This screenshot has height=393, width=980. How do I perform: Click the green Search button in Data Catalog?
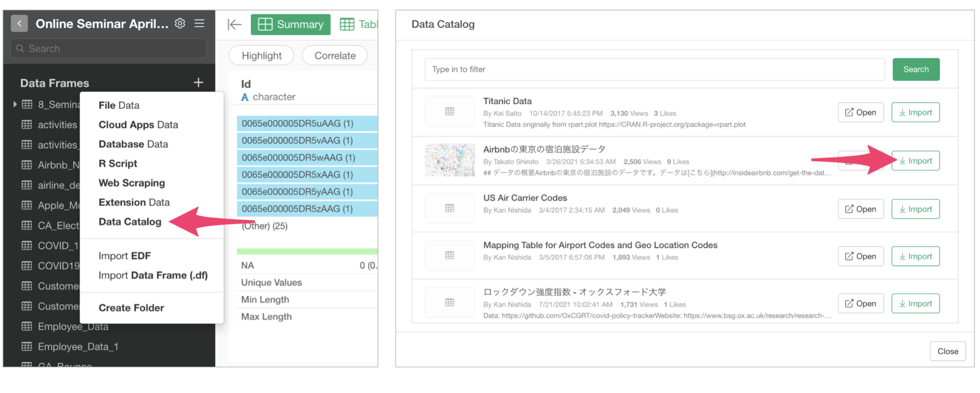916,69
